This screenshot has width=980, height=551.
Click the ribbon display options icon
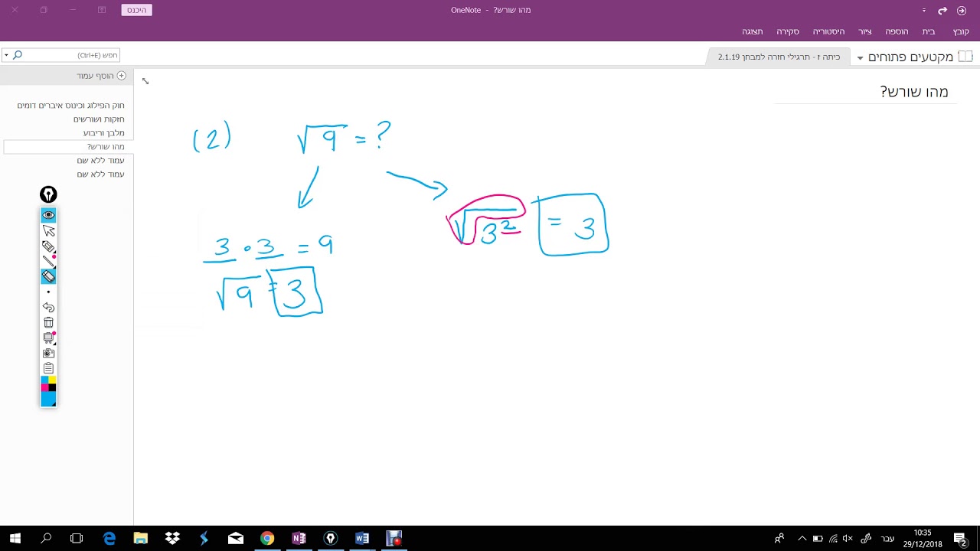coord(102,10)
